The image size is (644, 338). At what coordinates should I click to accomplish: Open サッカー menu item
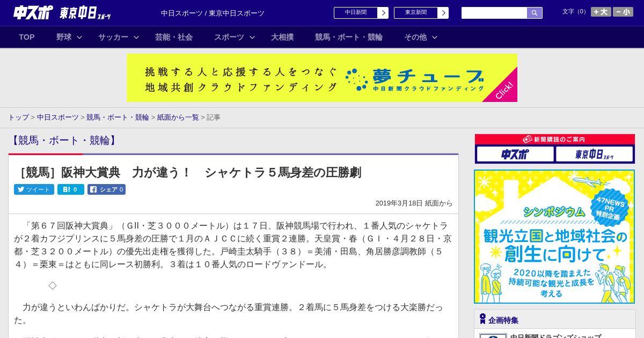click(x=113, y=37)
